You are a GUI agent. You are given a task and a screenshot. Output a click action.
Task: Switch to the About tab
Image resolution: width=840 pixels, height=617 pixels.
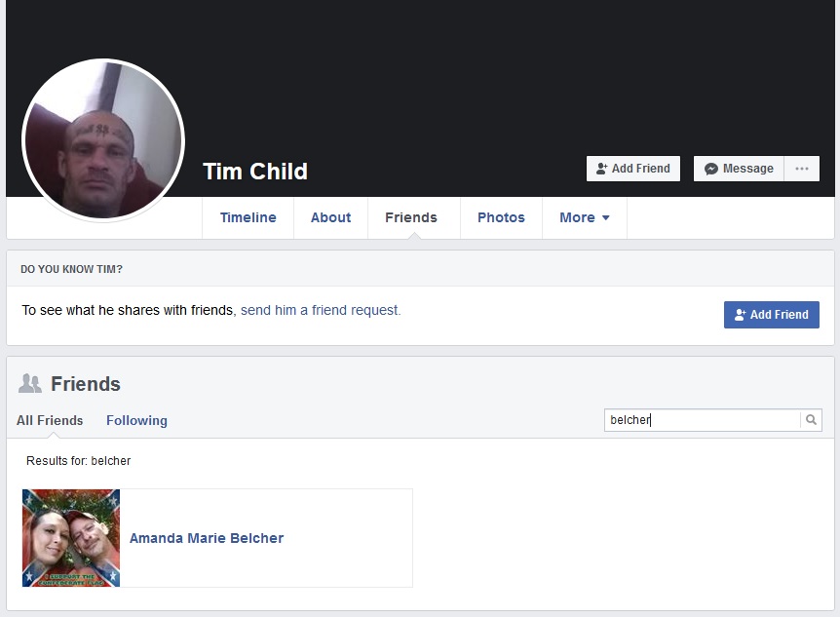330,217
